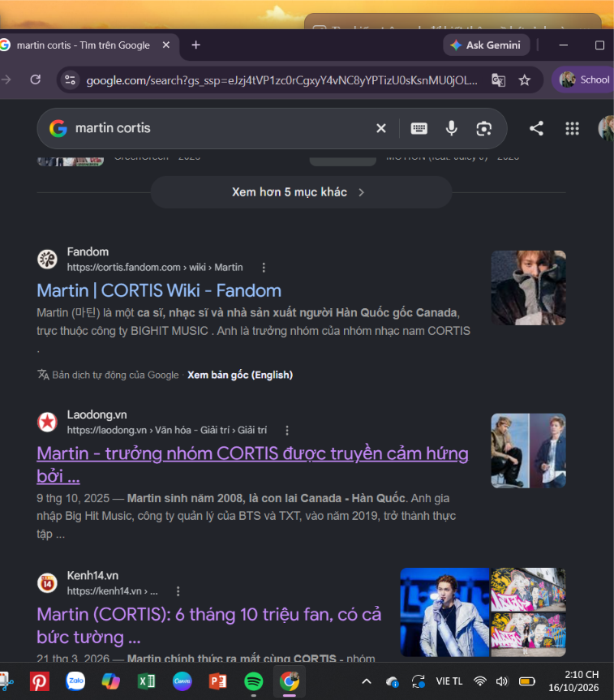Click the Fandom site favicon

coord(47,259)
